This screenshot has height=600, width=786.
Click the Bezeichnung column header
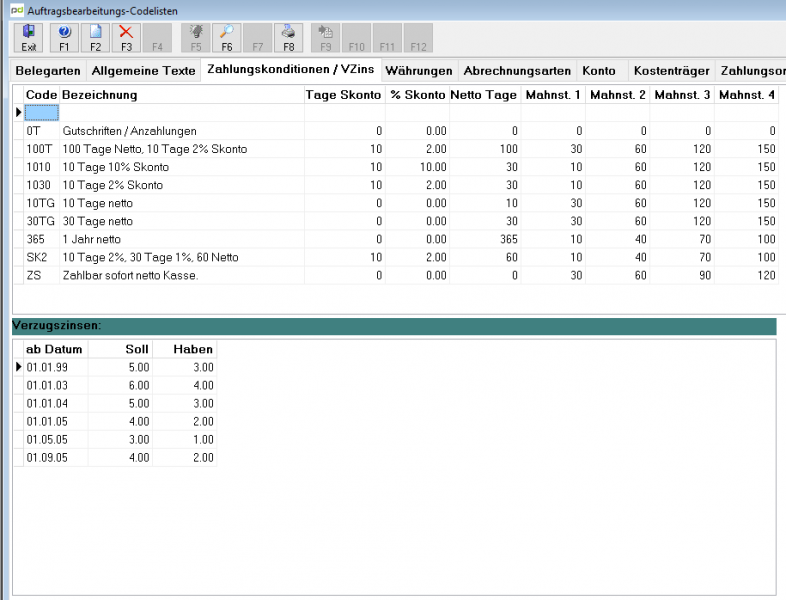[181, 95]
